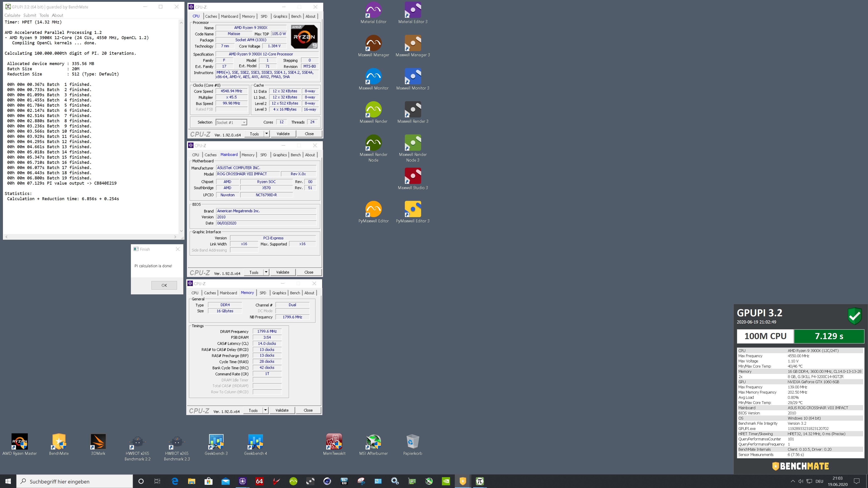Open Maxwell Render Node 3 shortcut
Image resolution: width=868 pixels, height=488 pixels.
coord(413,148)
